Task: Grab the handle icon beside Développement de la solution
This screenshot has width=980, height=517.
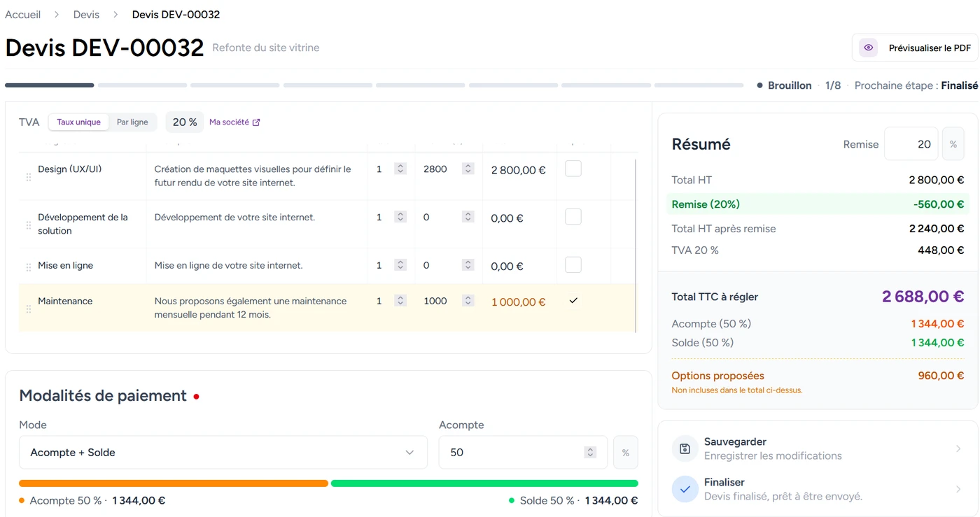Action: click(29, 225)
